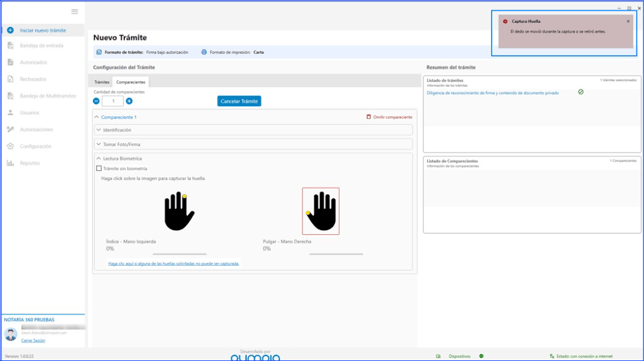This screenshot has width=644, height=361.
Task: Open Autorizaciones section
Action: pos(36,129)
